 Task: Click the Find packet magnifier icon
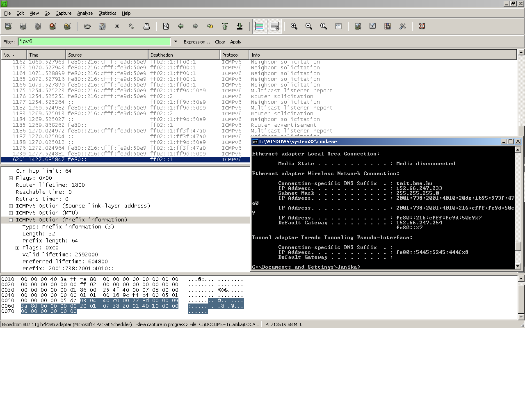tap(166, 26)
